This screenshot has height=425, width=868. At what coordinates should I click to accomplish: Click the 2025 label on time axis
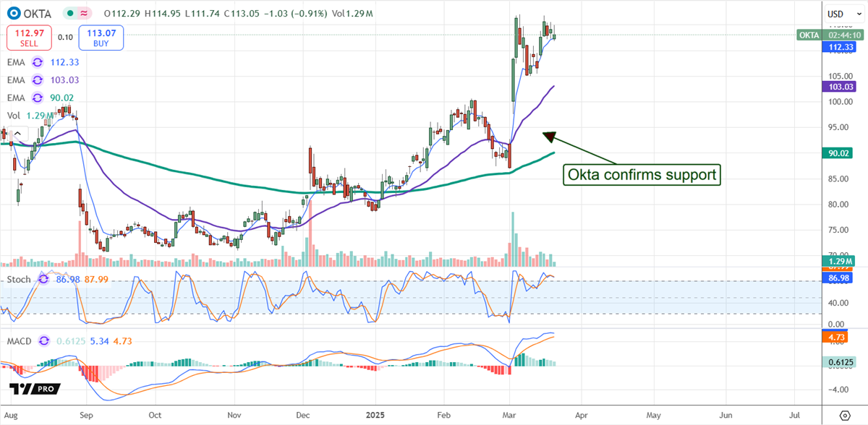377,416
